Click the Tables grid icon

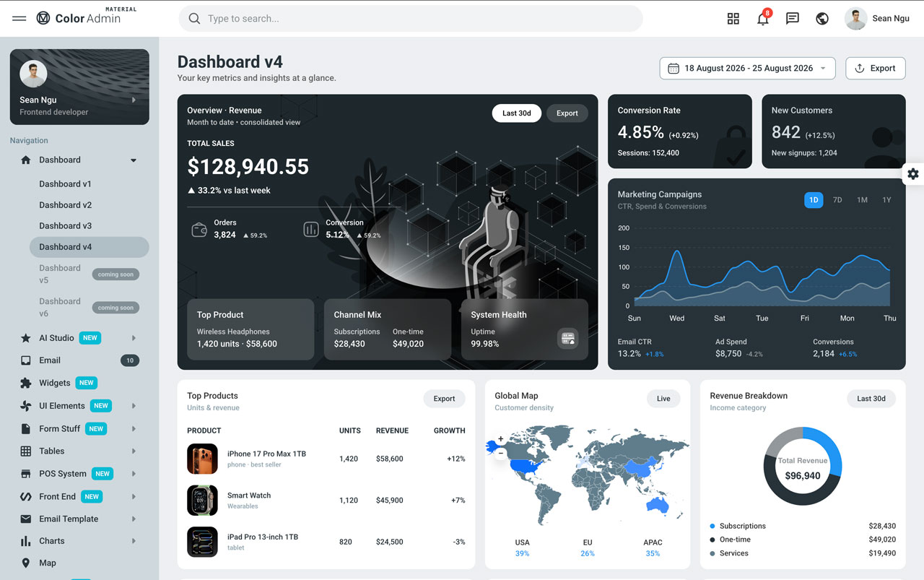[x=26, y=451]
